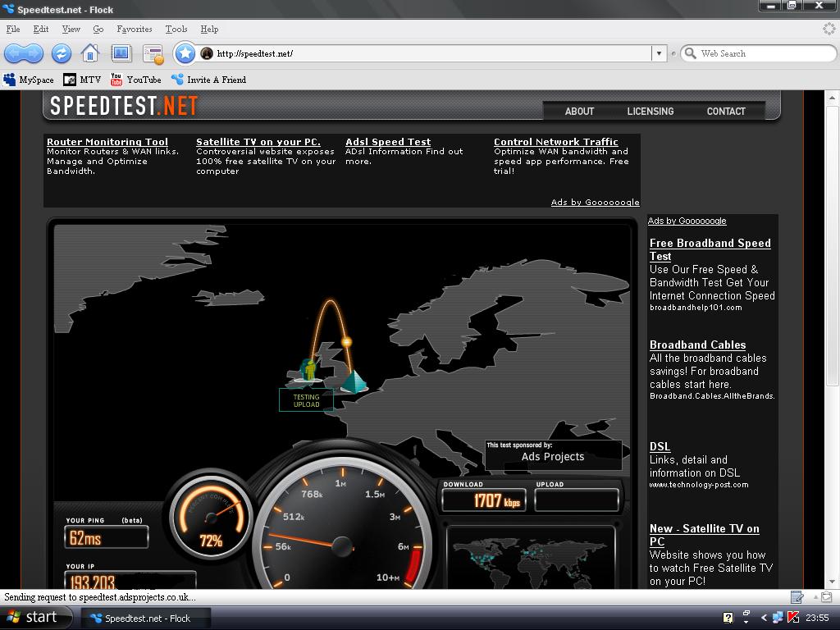Open the network connection tray icon
The image size is (840, 630).
coord(778,618)
